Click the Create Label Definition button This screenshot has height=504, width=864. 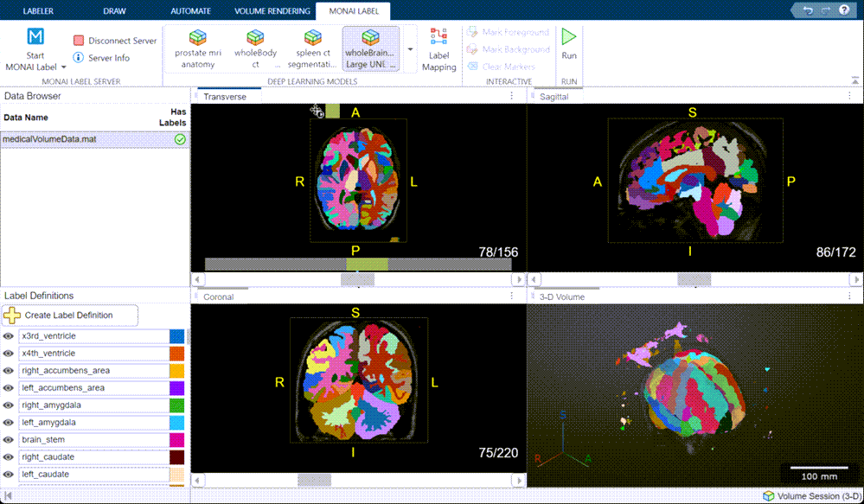click(x=70, y=316)
